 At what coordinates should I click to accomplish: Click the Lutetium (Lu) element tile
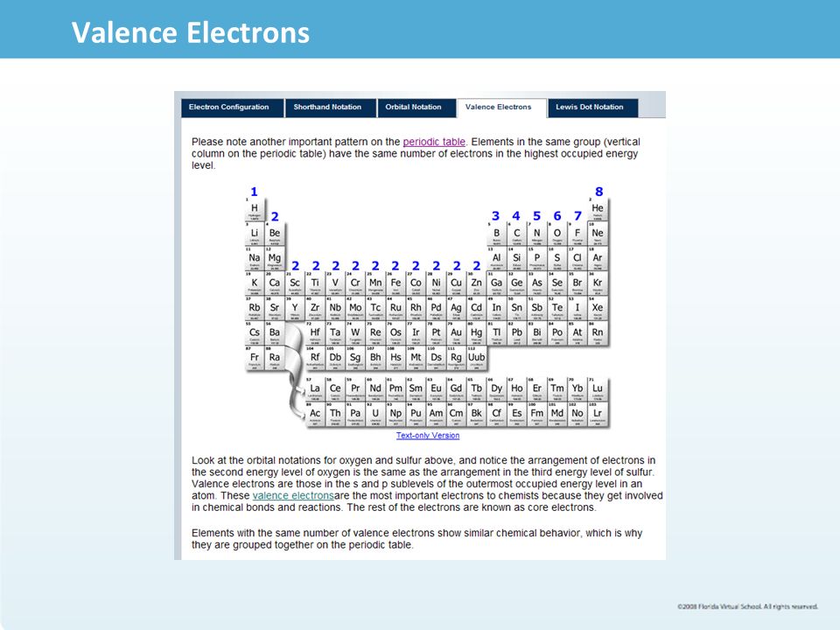[598, 388]
